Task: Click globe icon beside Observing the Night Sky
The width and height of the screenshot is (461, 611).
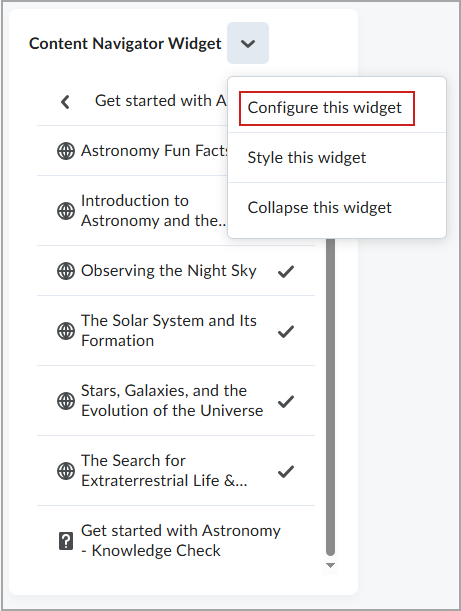Action: (x=66, y=271)
